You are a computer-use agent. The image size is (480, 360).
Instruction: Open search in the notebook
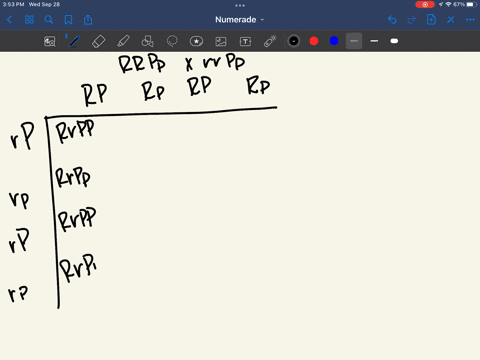tap(49, 20)
